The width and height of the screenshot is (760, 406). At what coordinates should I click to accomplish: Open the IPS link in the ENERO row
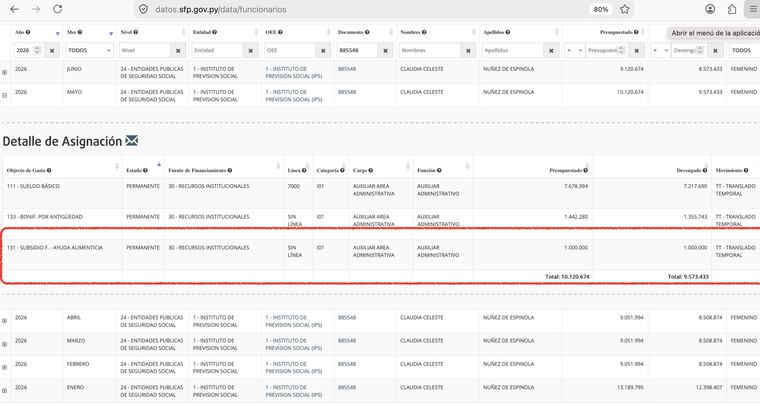click(x=294, y=391)
